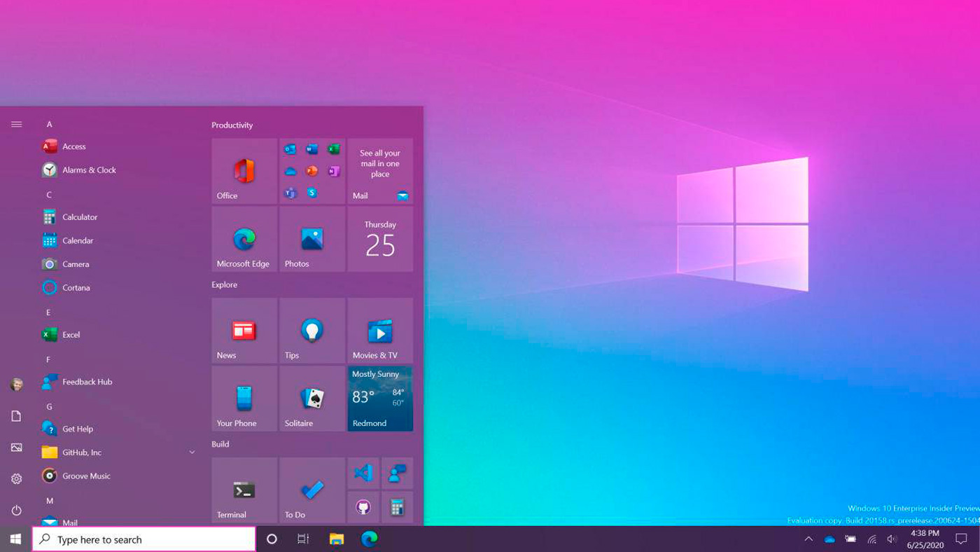The image size is (980, 552).
Task: Show hidden system tray icons
Action: click(x=808, y=539)
